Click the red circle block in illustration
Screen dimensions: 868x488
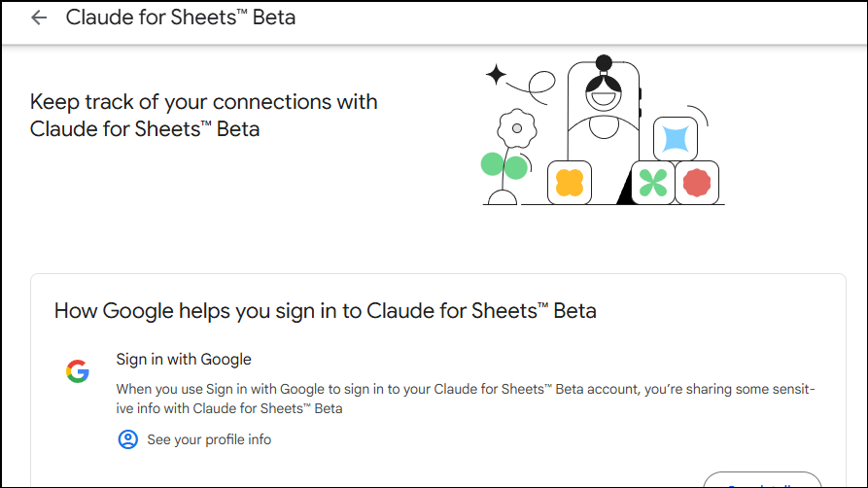point(697,182)
